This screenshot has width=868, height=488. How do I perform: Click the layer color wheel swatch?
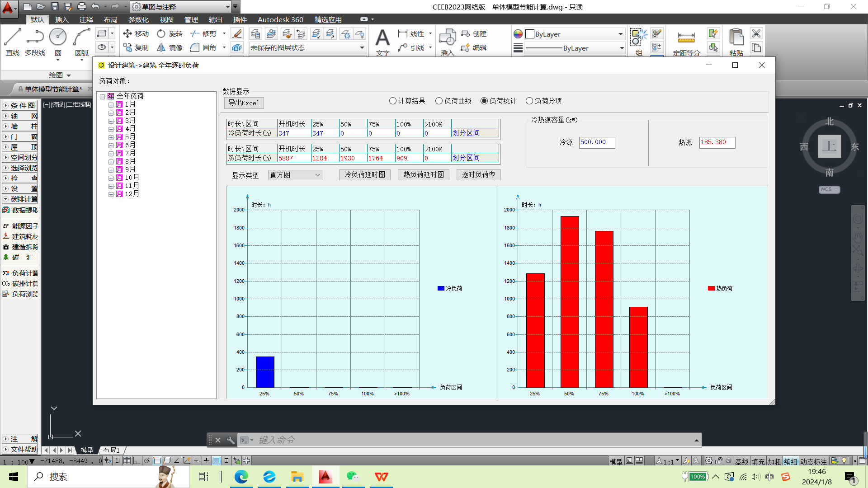point(518,34)
